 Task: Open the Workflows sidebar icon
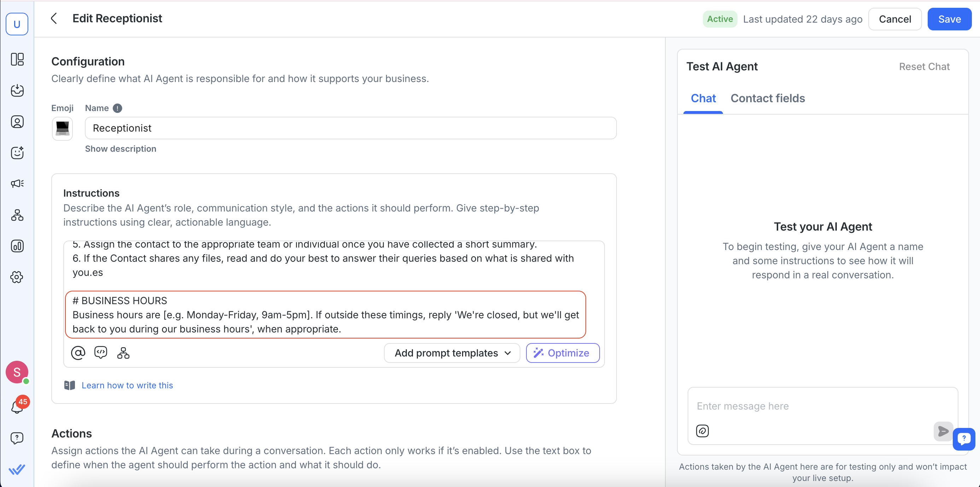[x=17, y=215]
